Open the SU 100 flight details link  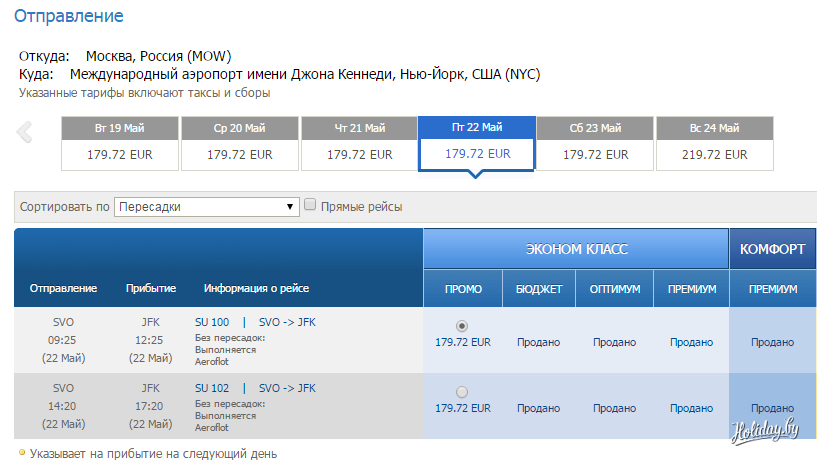[x=212, y=322]
